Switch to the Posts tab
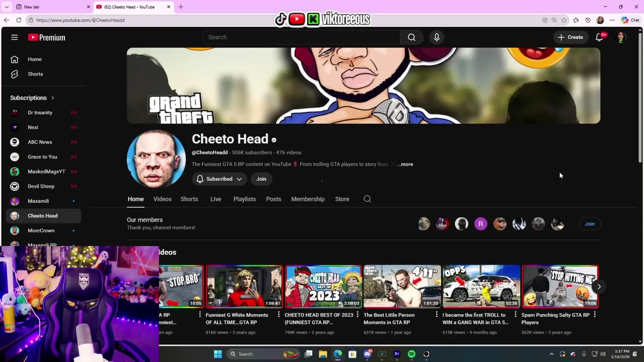This screenshot has height=362, width=644. (274, 199)
